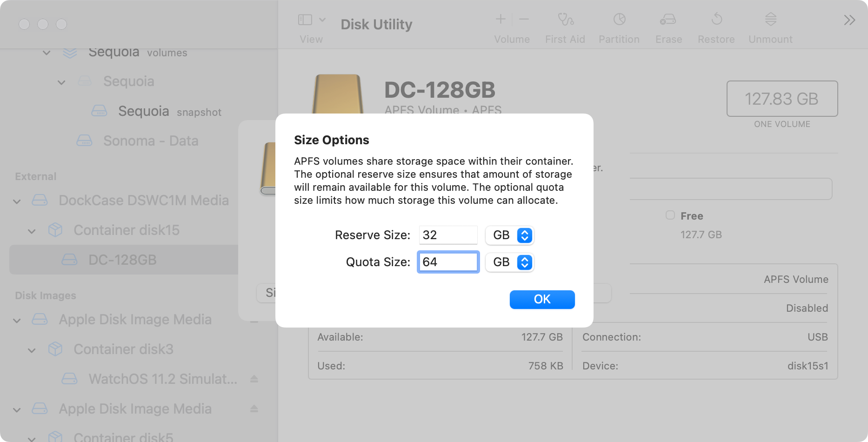Viewport: 868px width, 442px height.
Task: Edit the Reserve Size field
Action: click(x=448, y=235)
